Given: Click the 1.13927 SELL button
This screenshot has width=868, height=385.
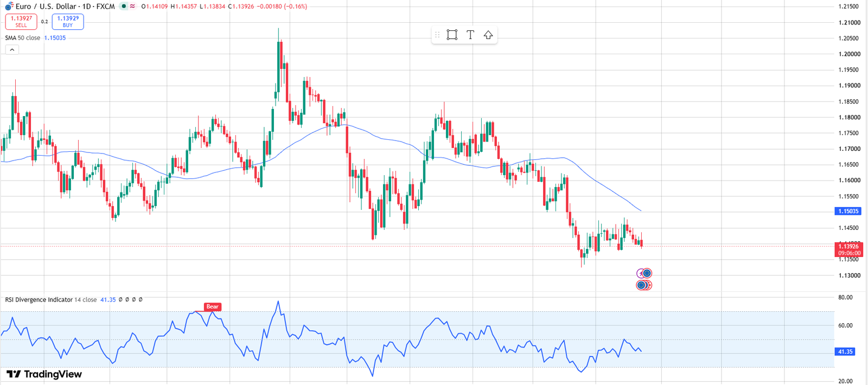Looking at the screenshot, I should 21,22.
